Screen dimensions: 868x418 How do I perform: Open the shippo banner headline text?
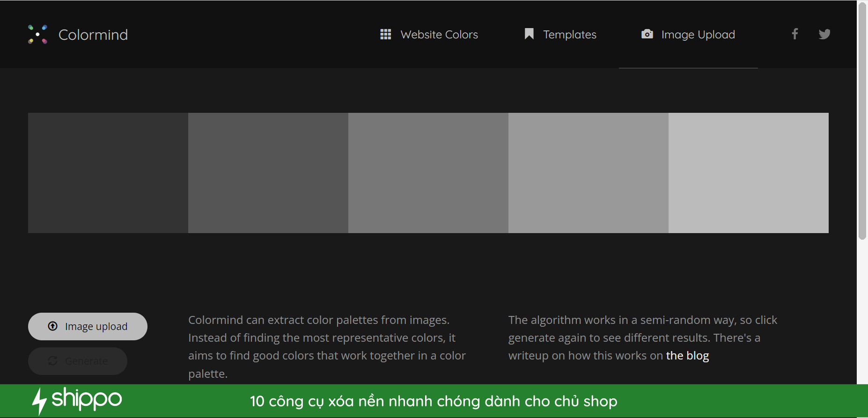coord(434,401)
